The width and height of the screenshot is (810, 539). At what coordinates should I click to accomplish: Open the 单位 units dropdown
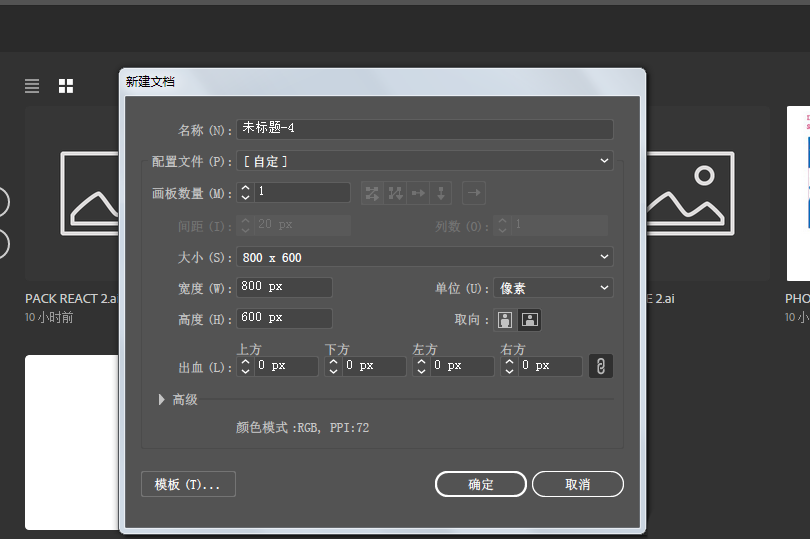pos(553,288)
